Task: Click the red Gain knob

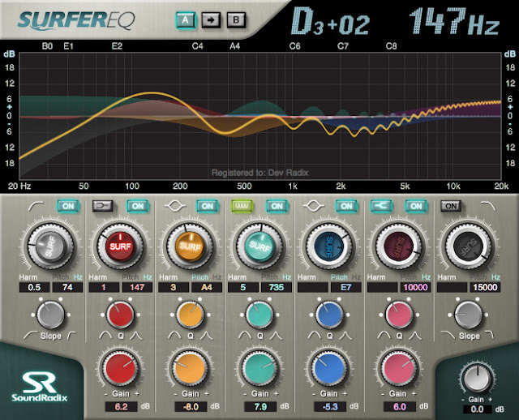Action: tap(121, 369)
